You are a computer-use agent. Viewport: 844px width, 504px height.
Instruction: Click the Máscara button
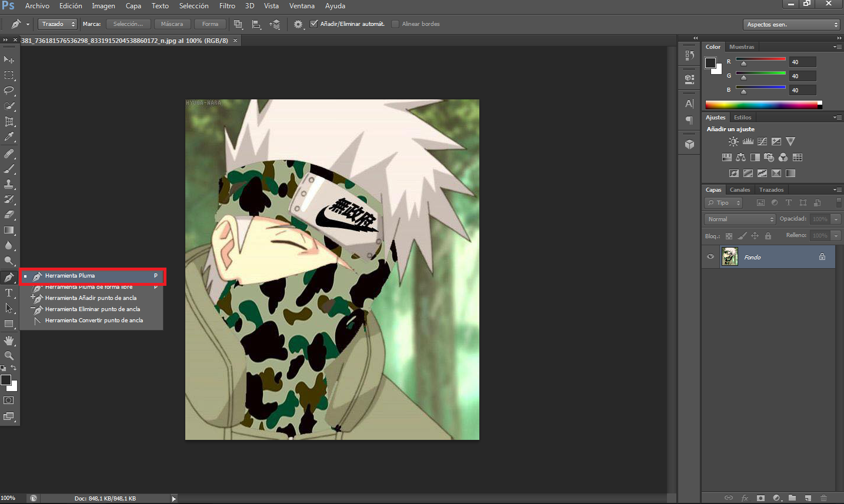[x=172, y=24]
